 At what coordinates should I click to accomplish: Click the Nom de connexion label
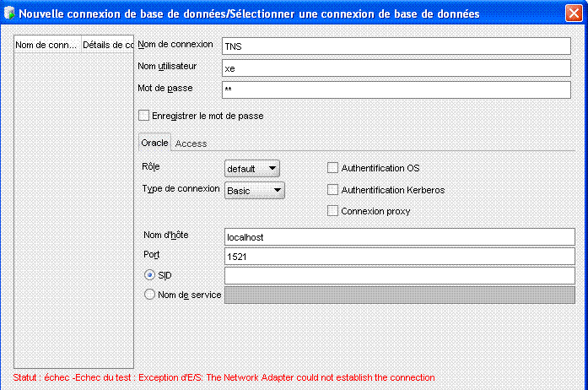pos(175,44)
